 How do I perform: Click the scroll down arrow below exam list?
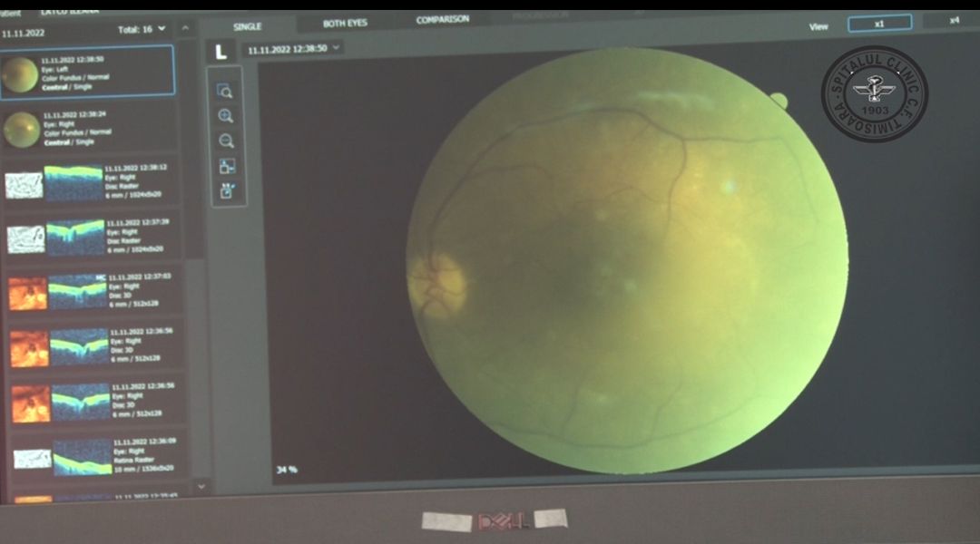[201, 486]
